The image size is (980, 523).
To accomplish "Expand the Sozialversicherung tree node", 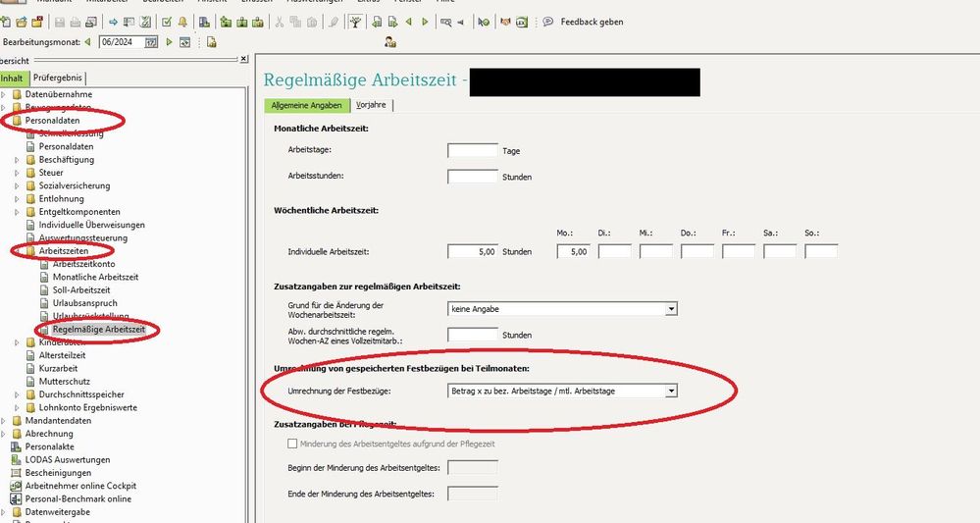I will [x=18, y=186].
